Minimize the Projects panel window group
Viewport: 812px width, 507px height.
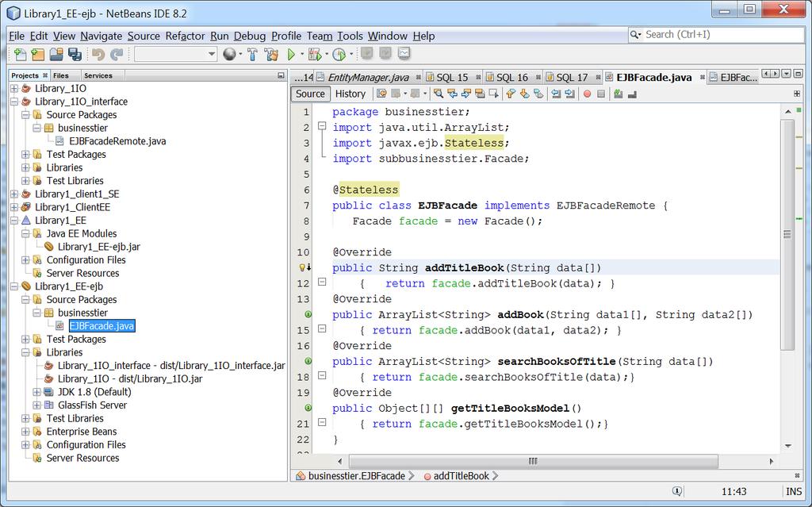[281, 75]
